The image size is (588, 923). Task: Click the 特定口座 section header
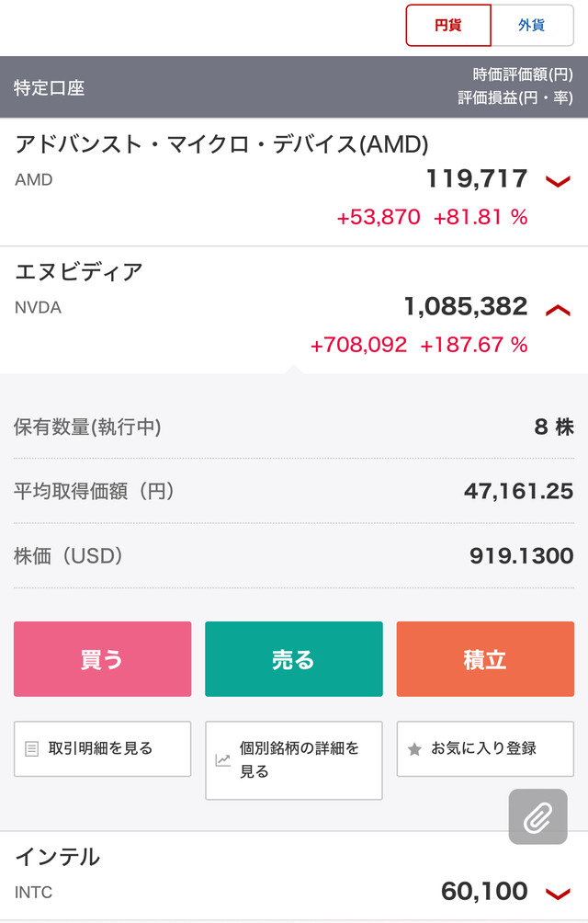coord(294,87)
